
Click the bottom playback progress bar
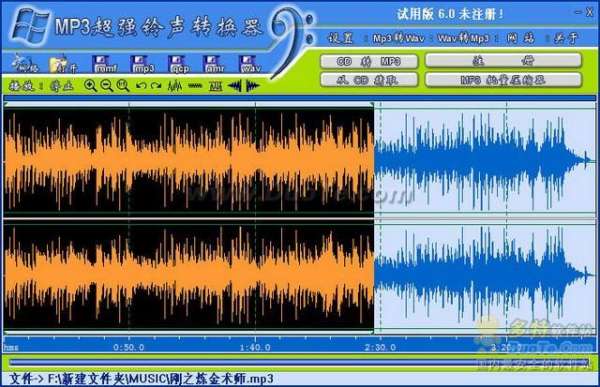(x=298, y=362)
